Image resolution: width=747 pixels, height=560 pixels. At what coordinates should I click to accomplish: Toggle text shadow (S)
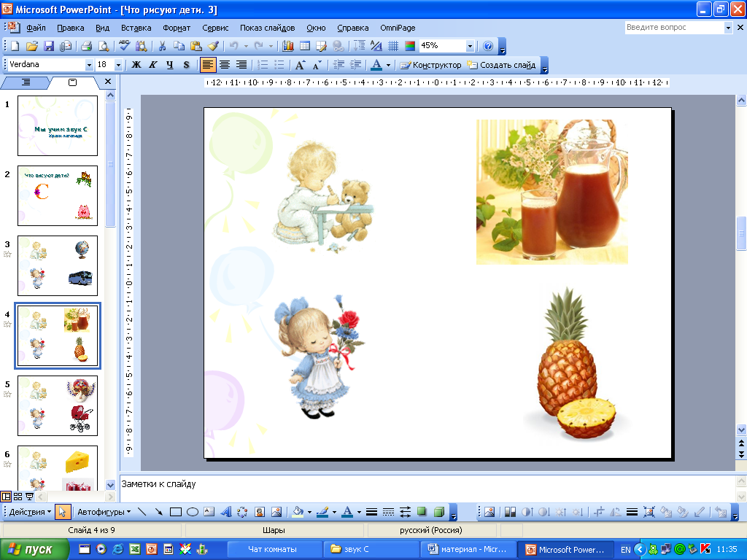186,65
